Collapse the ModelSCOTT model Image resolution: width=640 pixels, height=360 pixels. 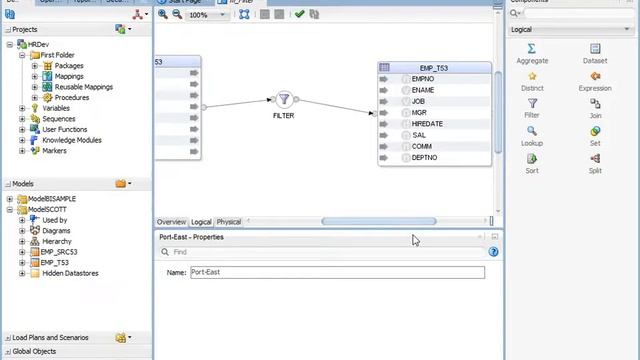coord(10,209)
